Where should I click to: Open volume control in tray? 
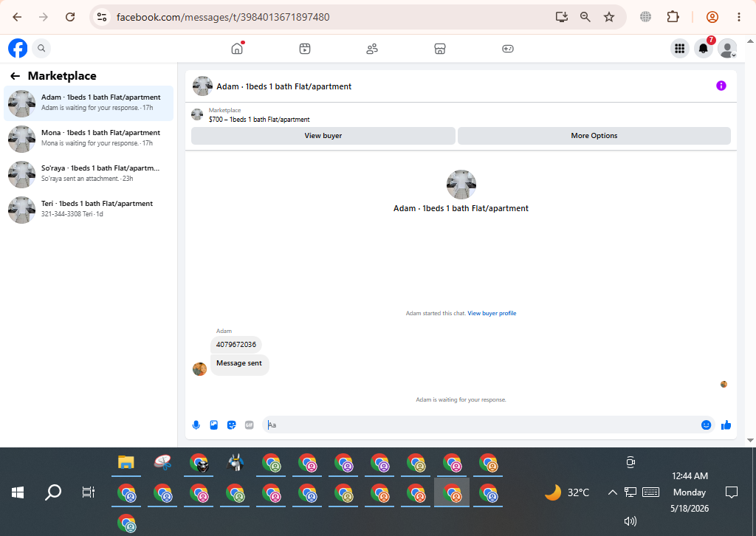630,521
